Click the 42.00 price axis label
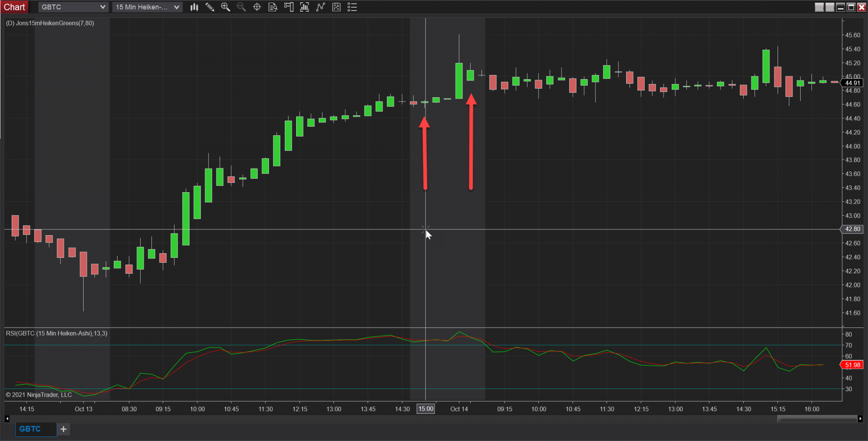 pos(853,285)
